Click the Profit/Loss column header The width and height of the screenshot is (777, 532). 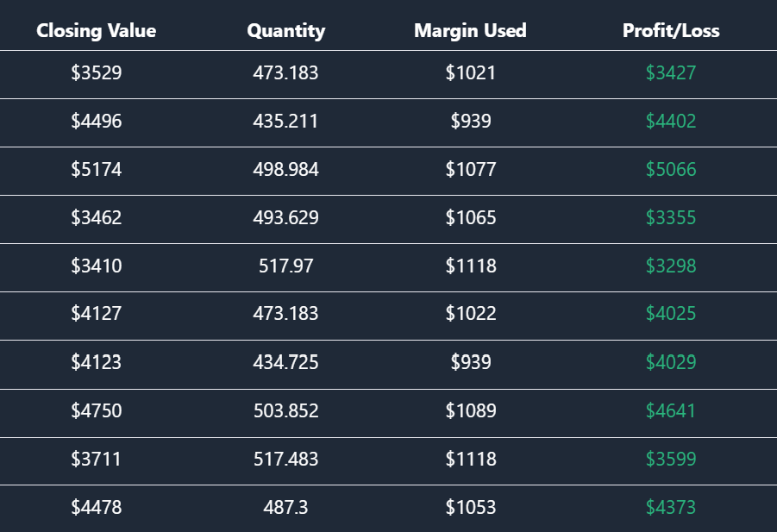tap(671, 31)
